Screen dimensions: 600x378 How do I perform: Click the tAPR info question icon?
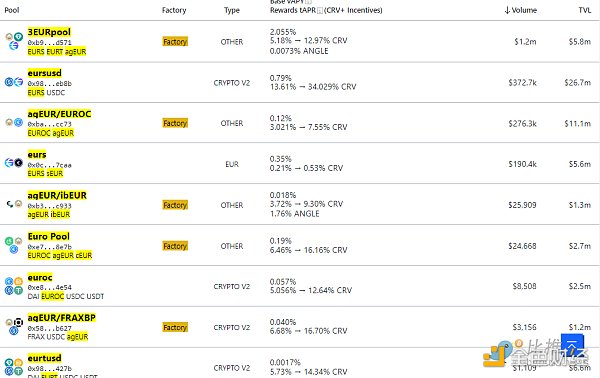pos(320,11)
